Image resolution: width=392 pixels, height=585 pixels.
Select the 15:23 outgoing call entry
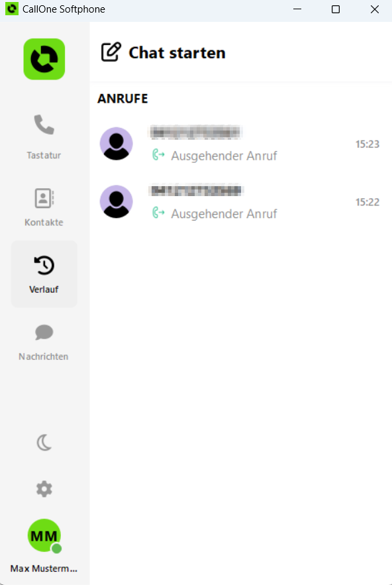240,144
